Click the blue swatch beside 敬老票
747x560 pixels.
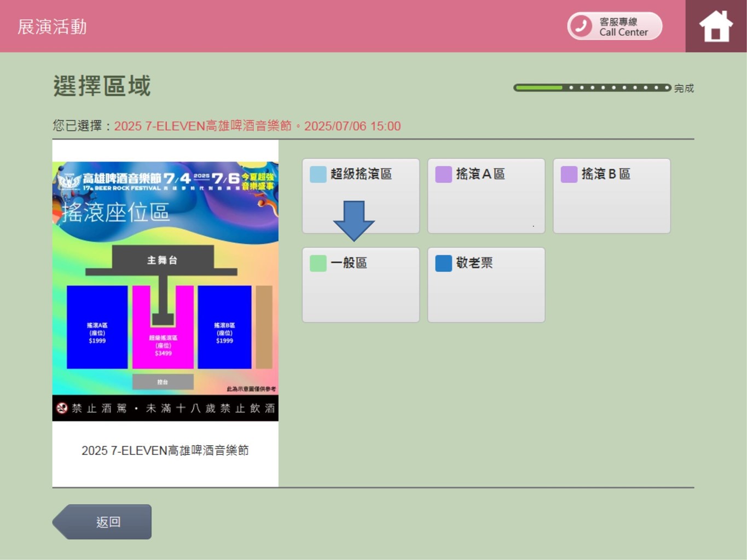(x=443, y=264)
